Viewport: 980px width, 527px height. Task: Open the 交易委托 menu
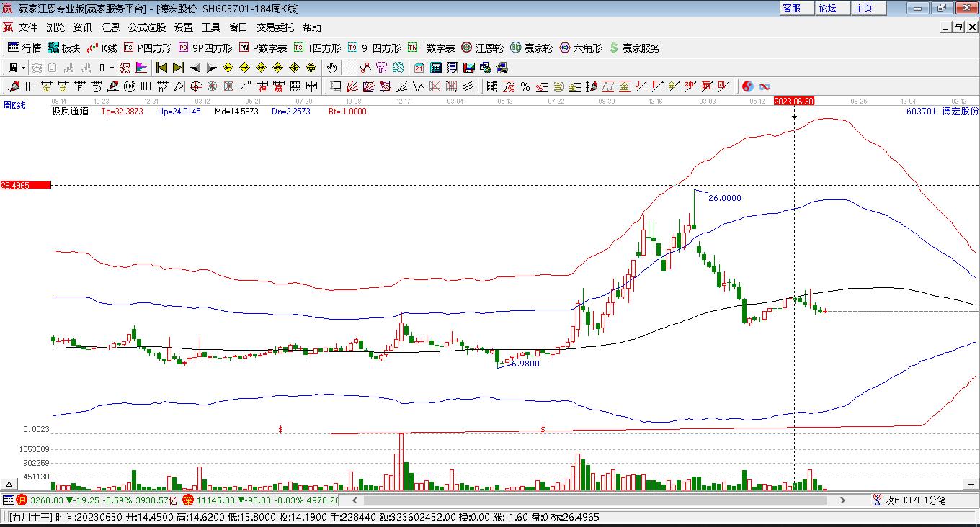click(x=275, y=27)
